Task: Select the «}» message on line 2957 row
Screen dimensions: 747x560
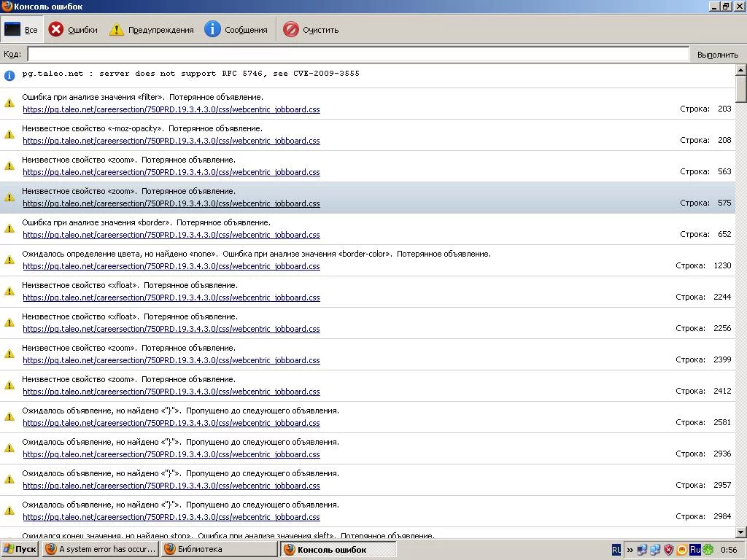Action: (181, 474)
